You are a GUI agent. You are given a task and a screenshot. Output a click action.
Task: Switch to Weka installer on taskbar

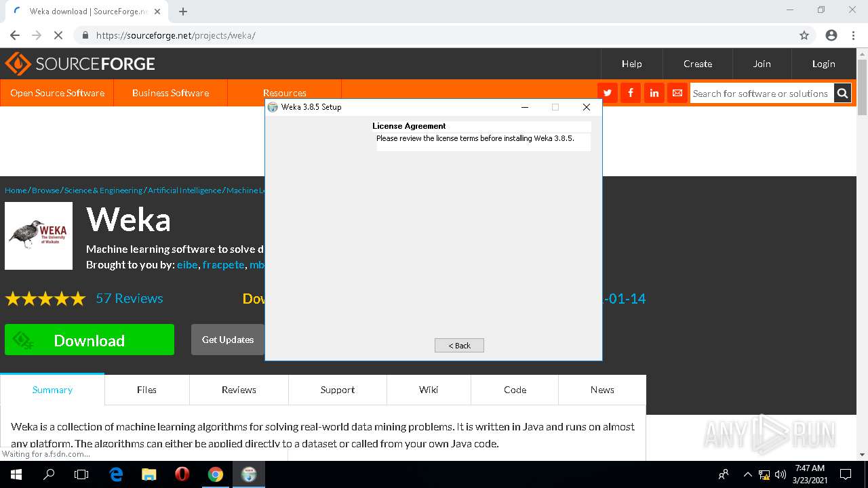pos(249,474)
